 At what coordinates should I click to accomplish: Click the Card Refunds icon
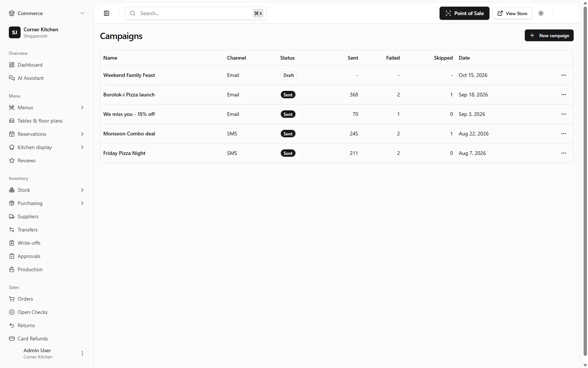[x=12, y=339]
